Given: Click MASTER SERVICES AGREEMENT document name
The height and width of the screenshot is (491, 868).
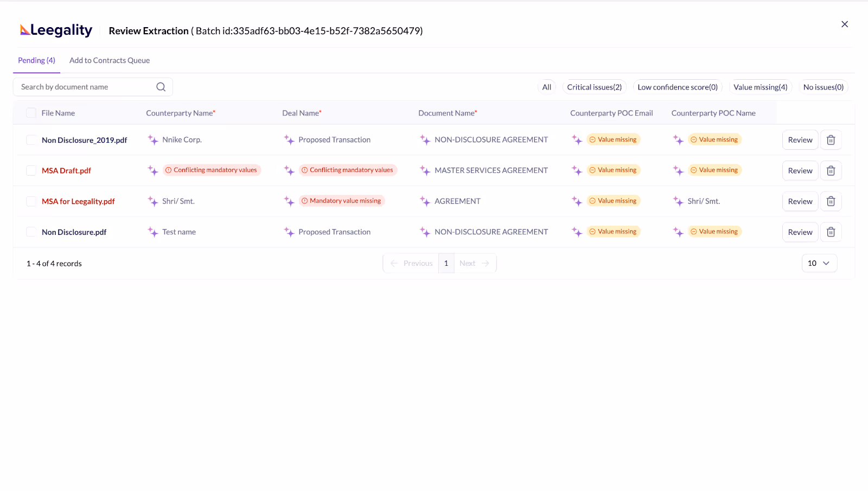Looking at the screenshot, I should 491,170.
